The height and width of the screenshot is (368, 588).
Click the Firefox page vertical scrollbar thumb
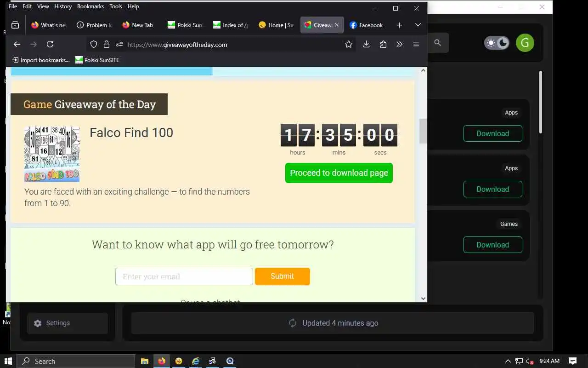point(423,131)
